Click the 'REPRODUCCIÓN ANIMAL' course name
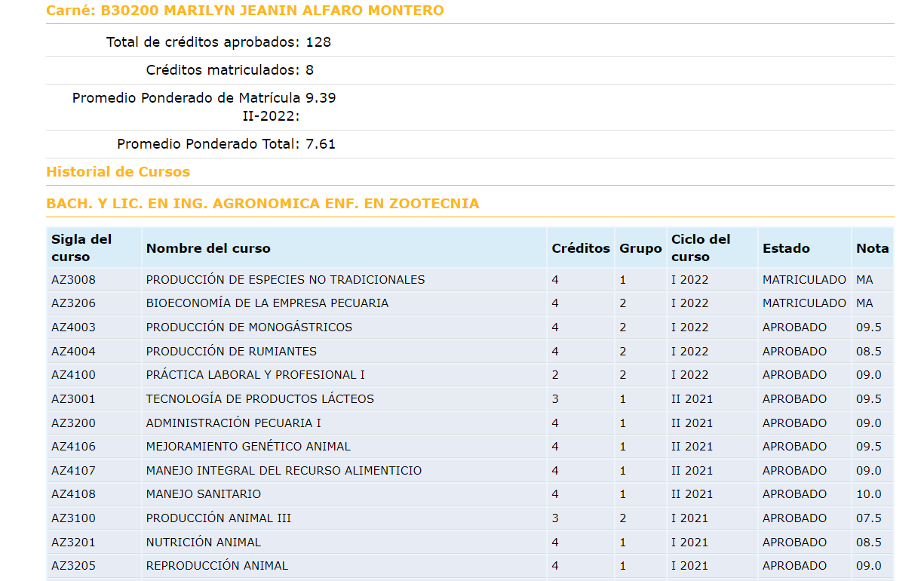 pos(216,566)
